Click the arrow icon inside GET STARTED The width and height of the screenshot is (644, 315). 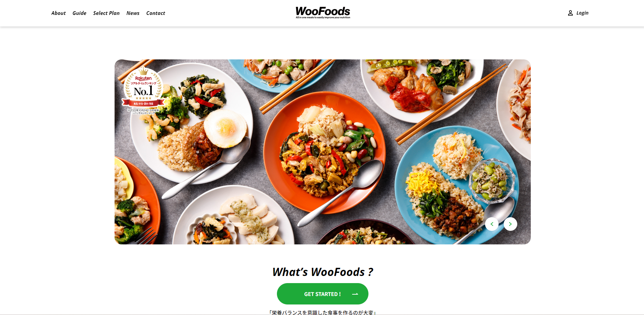click(355, 294)
